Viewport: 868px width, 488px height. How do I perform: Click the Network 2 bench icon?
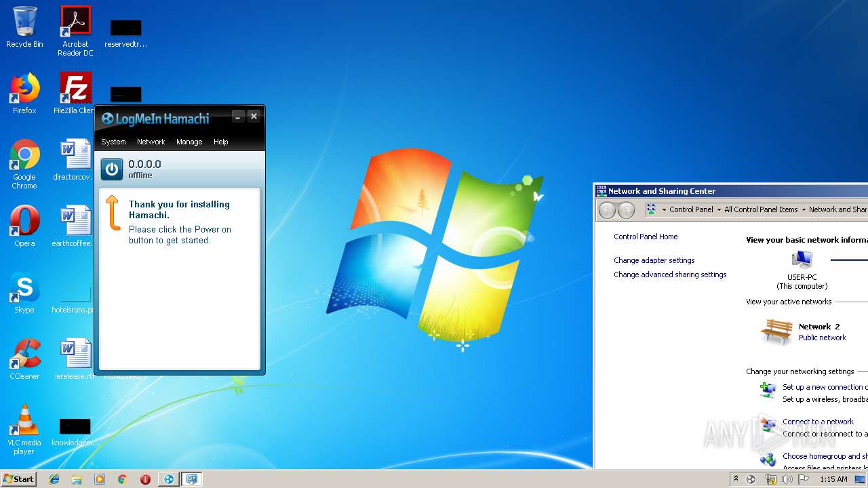[776, 332]
